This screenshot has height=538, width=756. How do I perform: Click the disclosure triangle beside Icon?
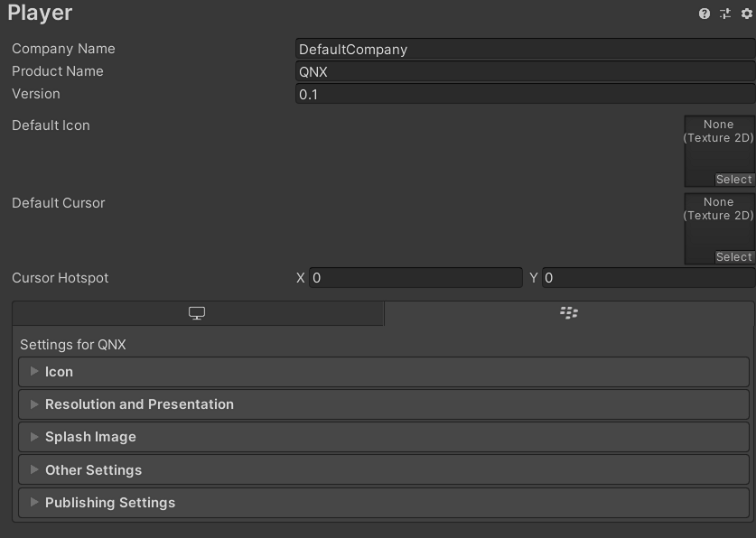(34, 371)
